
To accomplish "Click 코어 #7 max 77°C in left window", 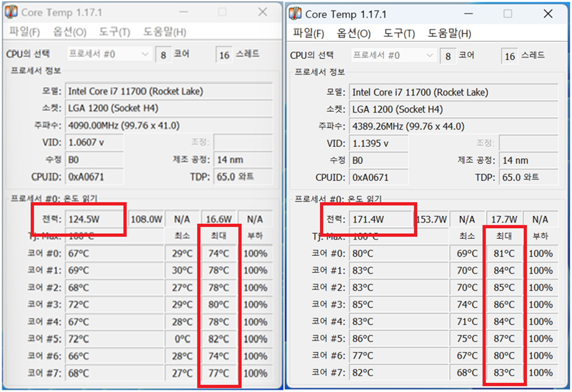I will 219,373.
